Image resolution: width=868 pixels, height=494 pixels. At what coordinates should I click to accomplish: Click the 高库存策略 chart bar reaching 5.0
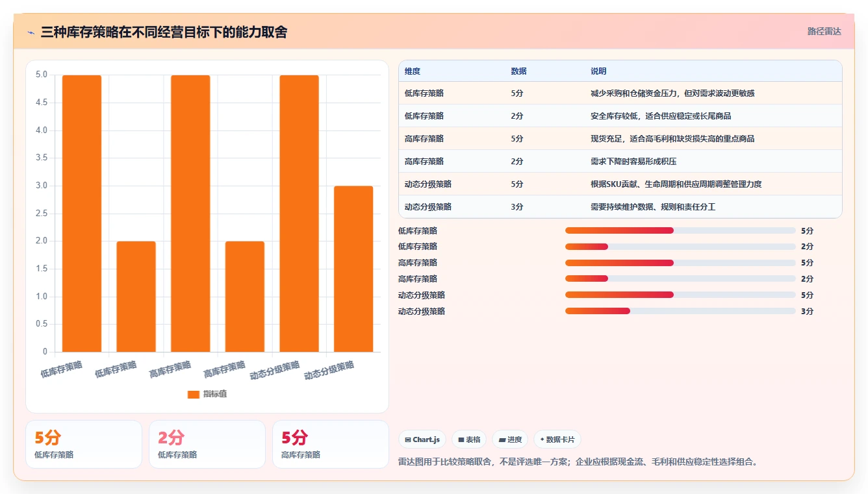click(x=190, y=214)
